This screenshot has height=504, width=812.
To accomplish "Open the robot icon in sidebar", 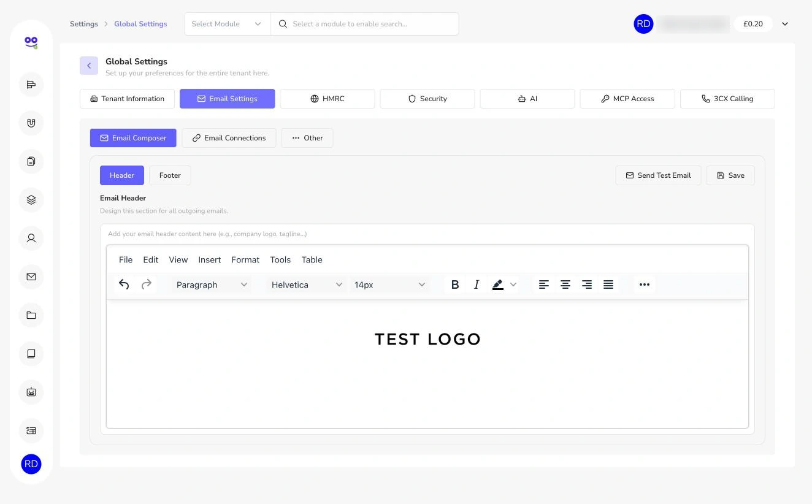I will (31, 392).
